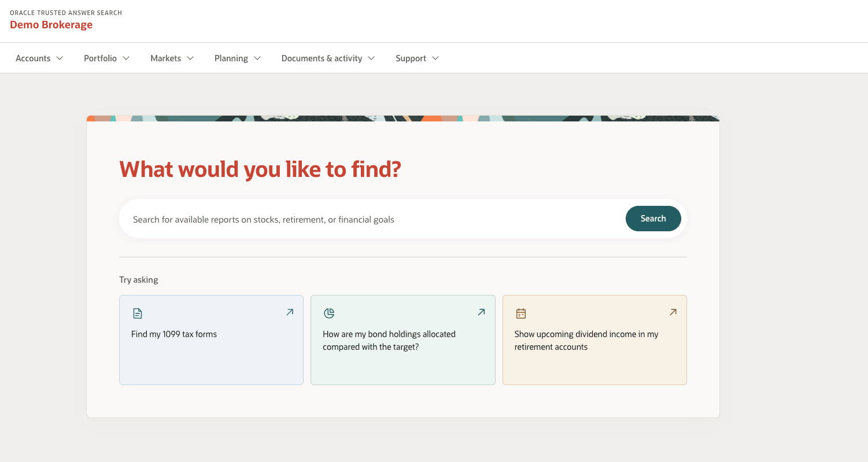Go to Demo Brokerage home link

51,25
